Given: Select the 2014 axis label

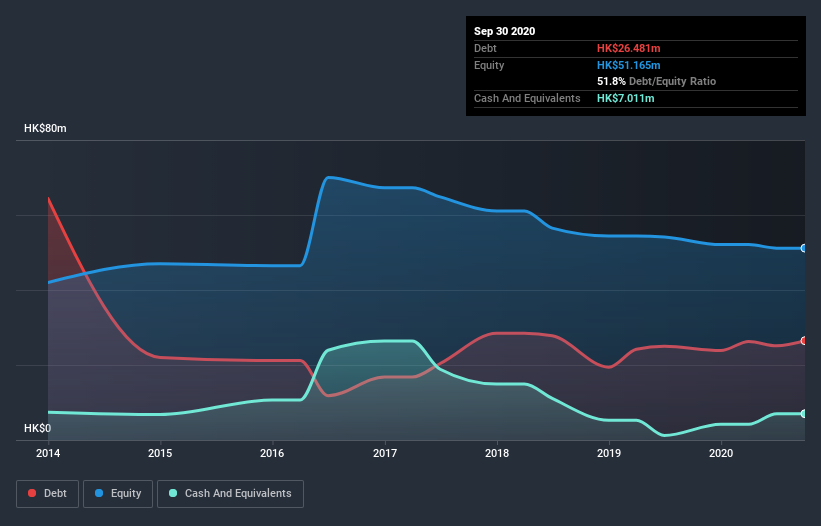Looking at the screenshot, I should (48, 453).
